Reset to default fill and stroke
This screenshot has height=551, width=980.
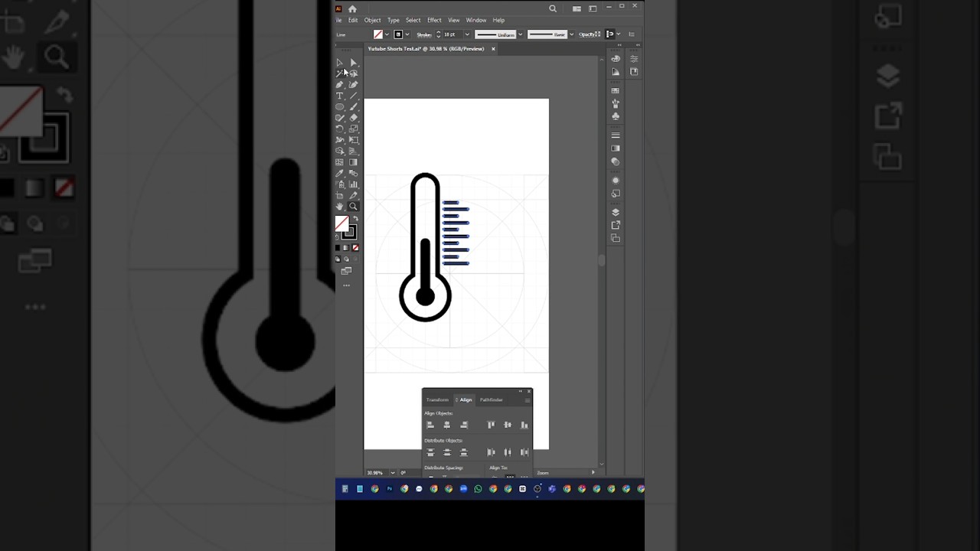point(337,236)
